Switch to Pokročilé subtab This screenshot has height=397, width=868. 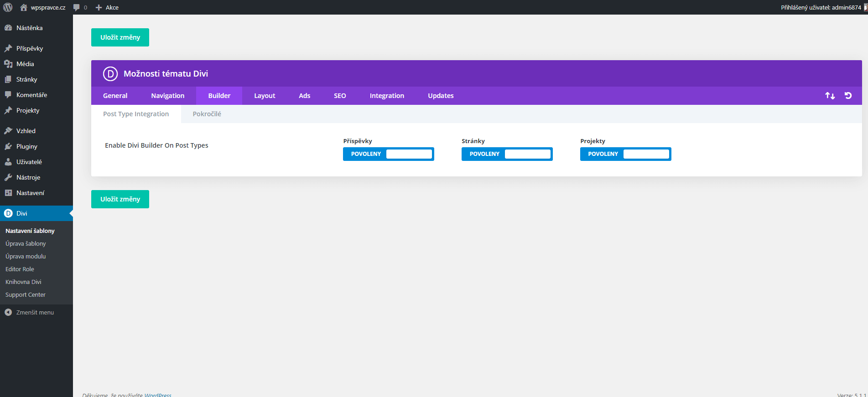207,114
